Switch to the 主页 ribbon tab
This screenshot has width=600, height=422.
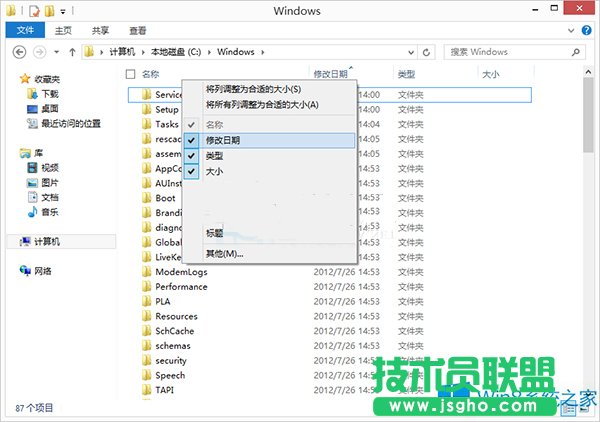tap(63, 31)
